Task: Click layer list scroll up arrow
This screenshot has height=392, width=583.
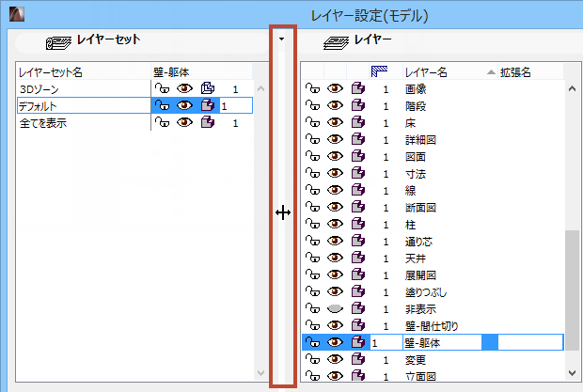Action: 573,88
